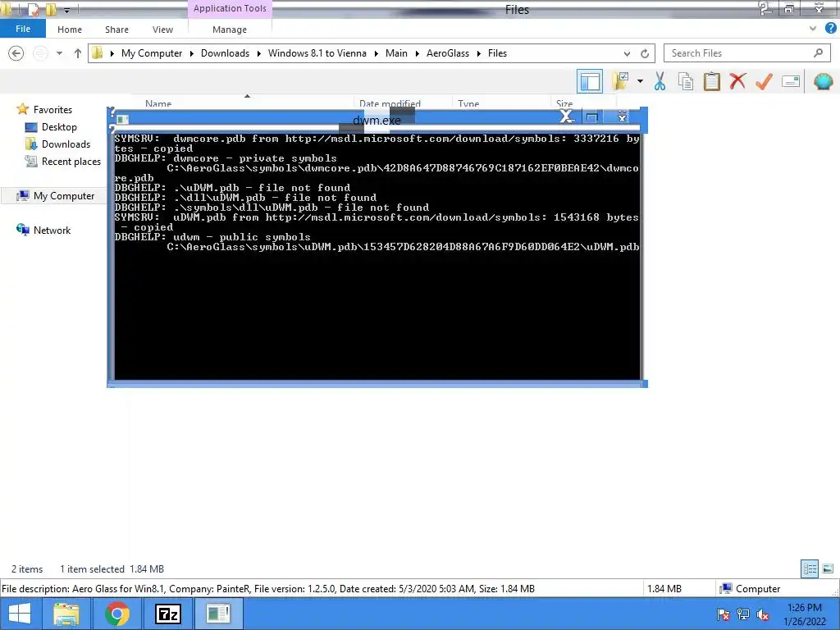Select Favorites in the navigation pane

52,109
